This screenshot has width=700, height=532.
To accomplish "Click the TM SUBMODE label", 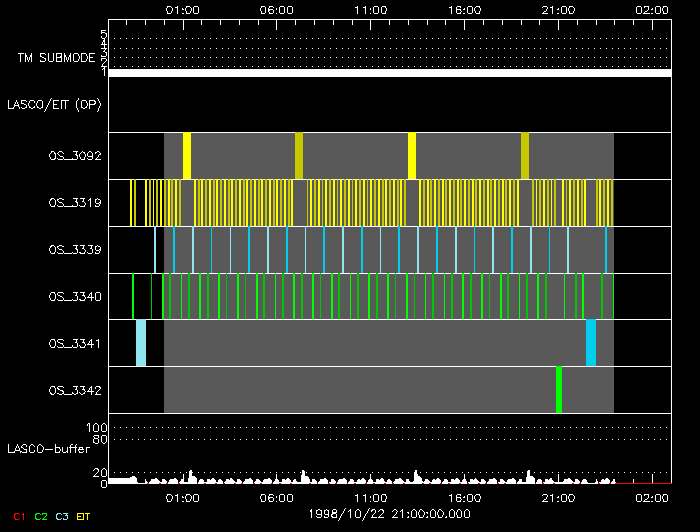I will pos(56,58).
